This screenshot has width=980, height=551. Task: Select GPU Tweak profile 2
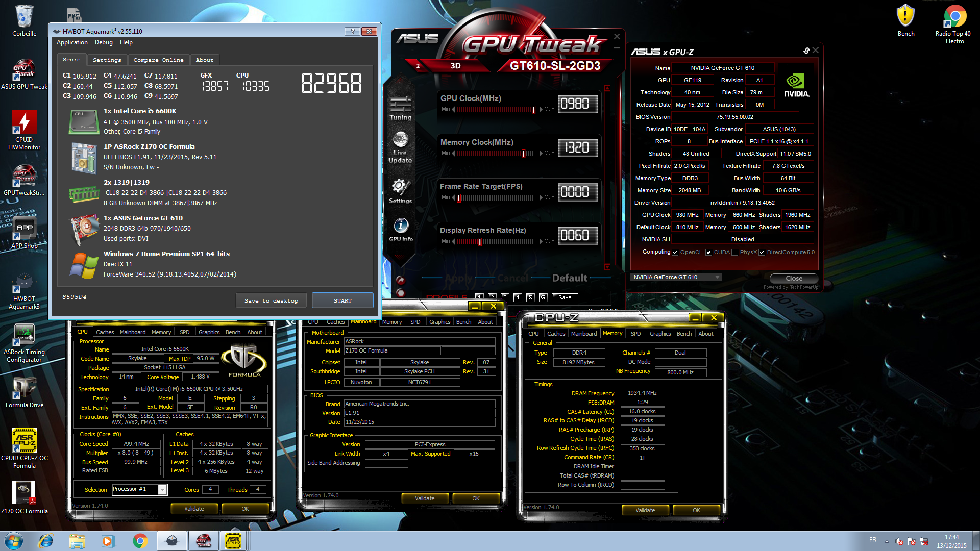pos(492,297)
